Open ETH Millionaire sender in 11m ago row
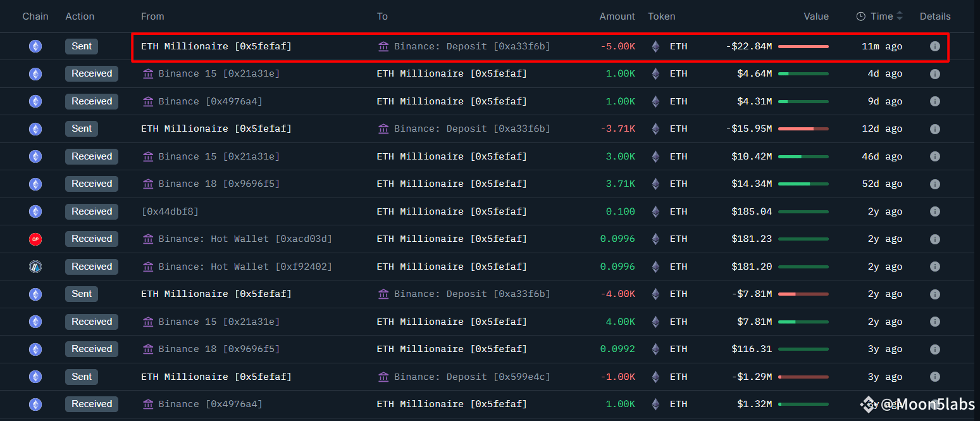The width and height of the screenshot is (980, 421). pyautogui.click(x=216, y=46)
